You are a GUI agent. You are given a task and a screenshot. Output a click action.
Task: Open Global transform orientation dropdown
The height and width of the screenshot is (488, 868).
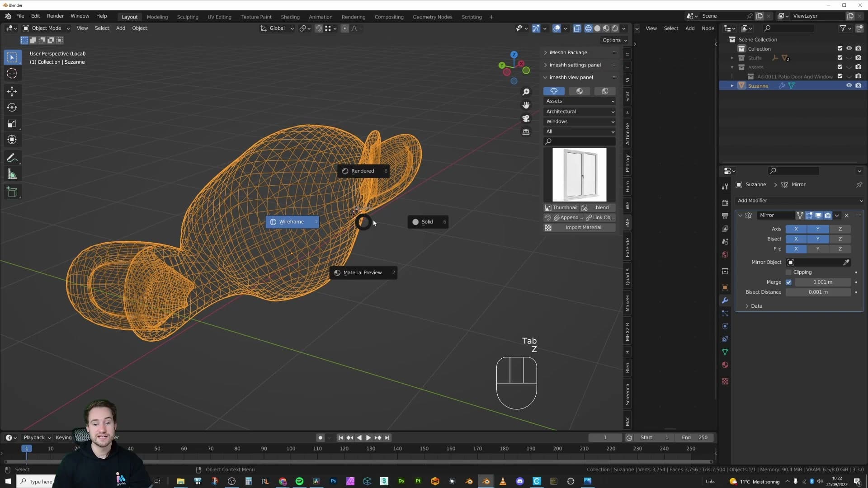(277, 28)
